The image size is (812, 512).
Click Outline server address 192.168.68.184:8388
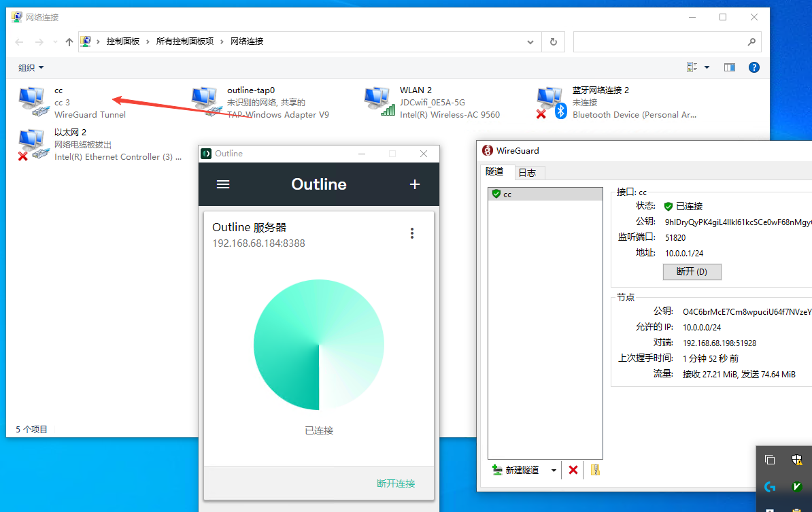[258, 243]
